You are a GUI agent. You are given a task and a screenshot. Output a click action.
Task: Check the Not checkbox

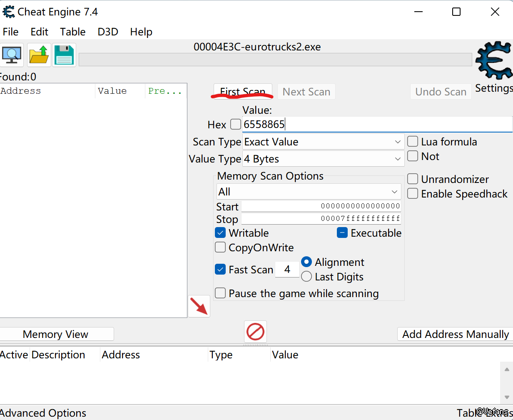coord(413,156)
